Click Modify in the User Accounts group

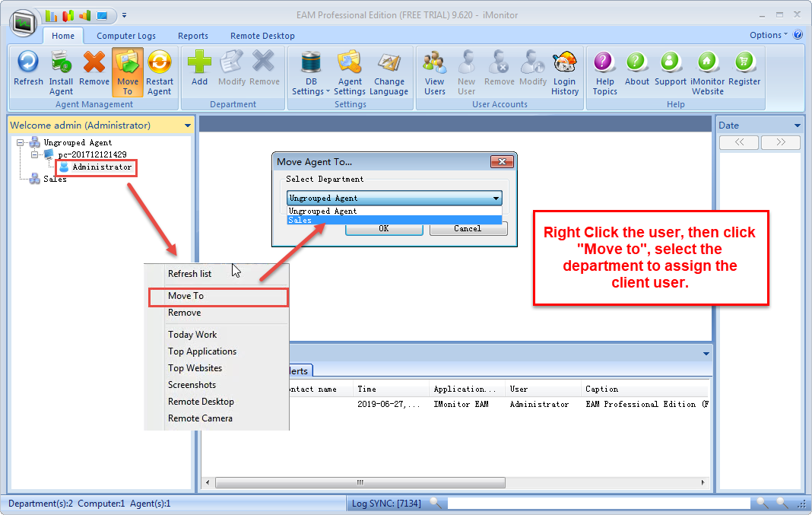click(x=533, y=68)
